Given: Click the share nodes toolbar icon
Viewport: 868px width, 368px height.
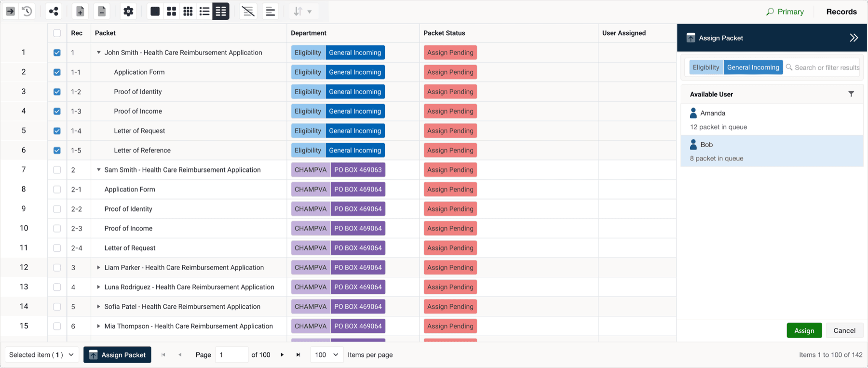Looking at the screenshot, I should click(54, 11).
